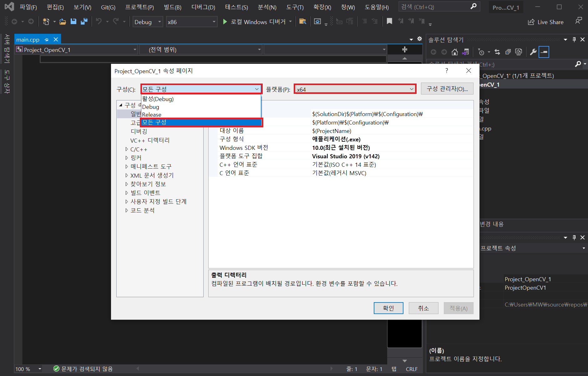Image resolution: width=588 pixels, height=376 pixels.
Task: Select 활성(Debug) from configuration list
Action: [x=201, y=99]
